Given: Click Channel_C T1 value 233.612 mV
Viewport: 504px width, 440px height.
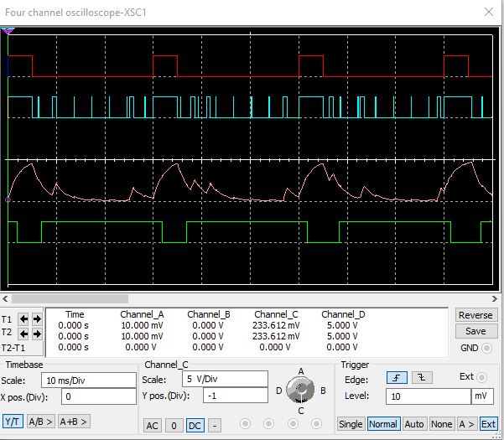Looking at the screenshot, I should point(276,325).
